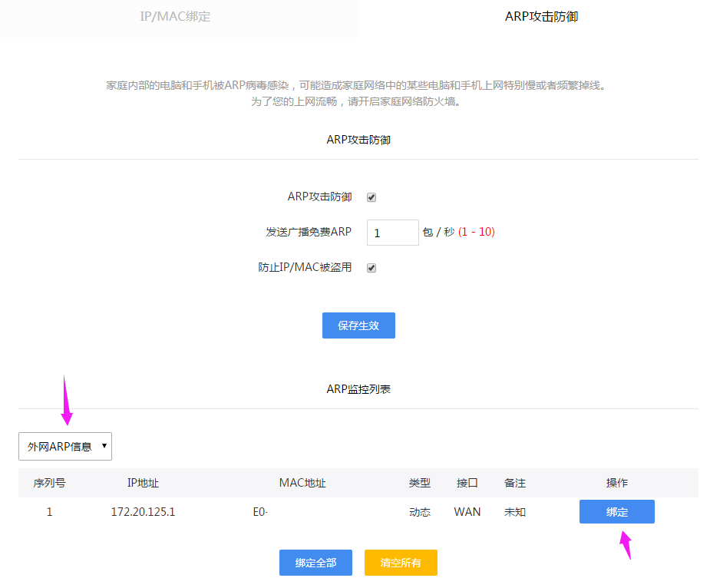Click the 动态 type cell
The image size is (710, 588).
420,512
